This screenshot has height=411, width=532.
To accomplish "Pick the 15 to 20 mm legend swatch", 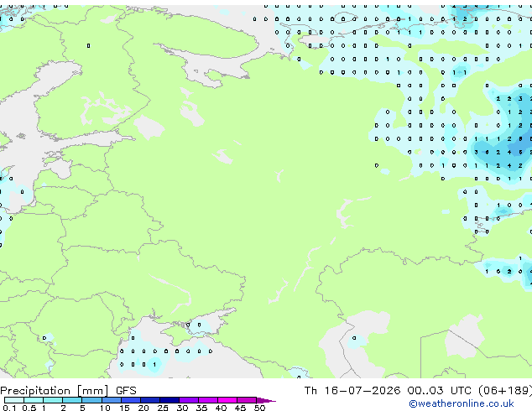I will [131, 400].
